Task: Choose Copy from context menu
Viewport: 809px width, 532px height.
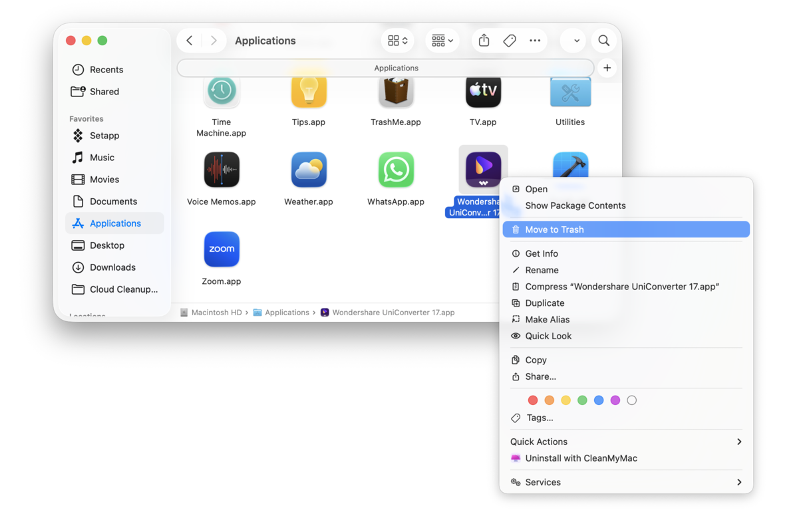Action: (x=626, y=360)
